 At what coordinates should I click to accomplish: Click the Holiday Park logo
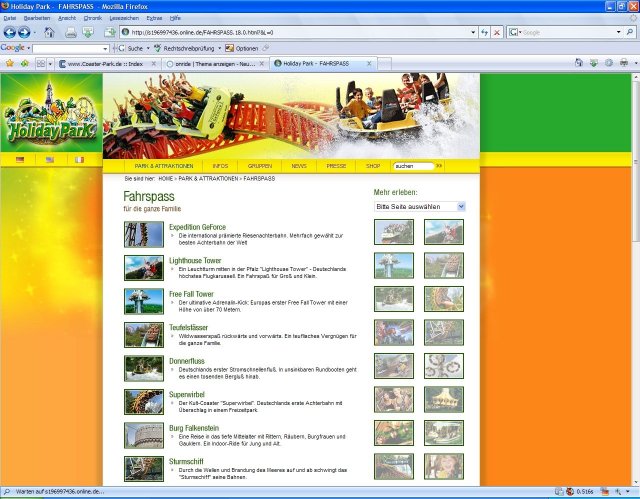tap(51, 114)
